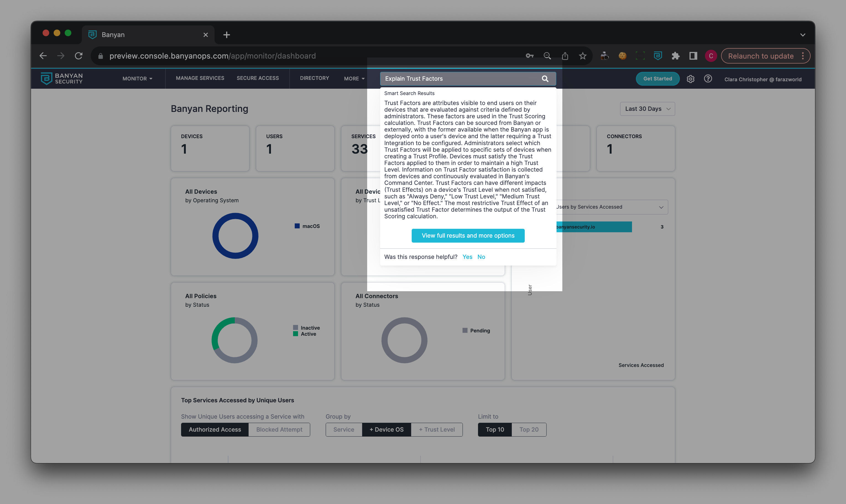Answer No to response helpful
Image resolution: width=846 pixels, height=504 pixels.
click(x=481, y=257)
